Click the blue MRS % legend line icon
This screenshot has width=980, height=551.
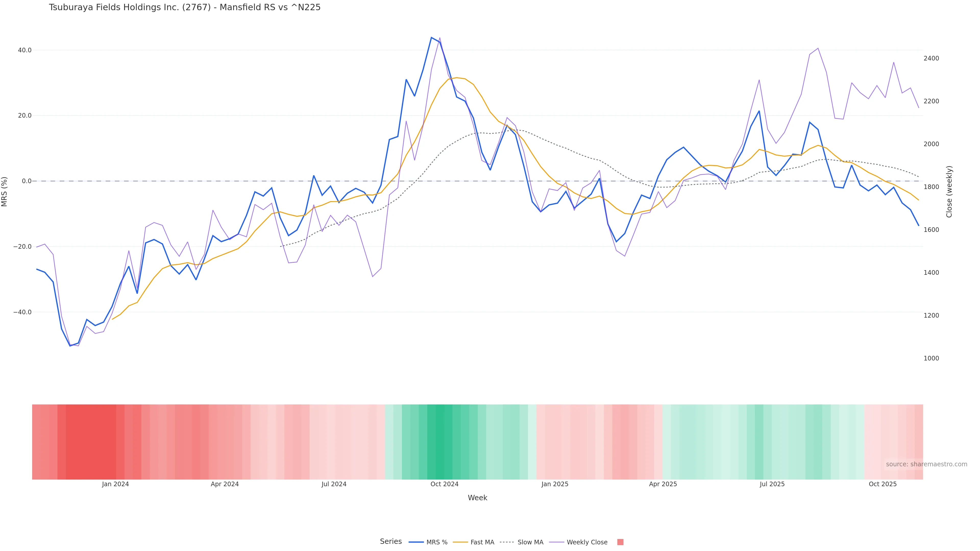coord(416,542)
